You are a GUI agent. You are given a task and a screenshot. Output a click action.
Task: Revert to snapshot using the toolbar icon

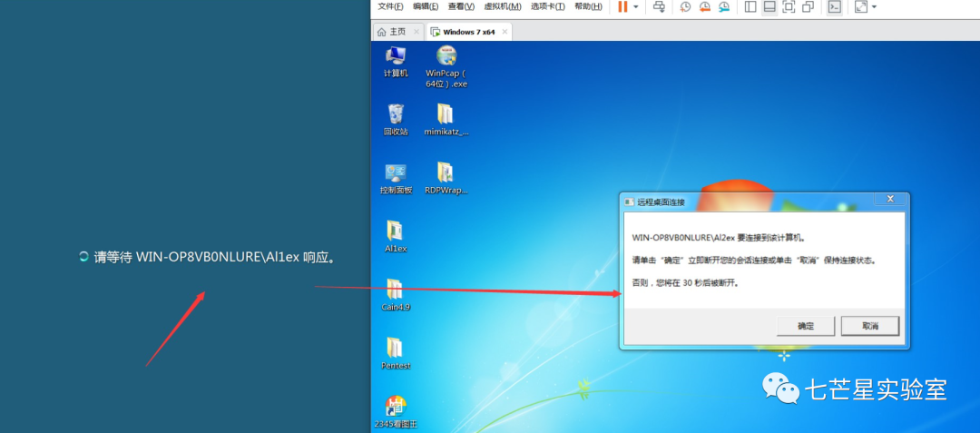pos(705,6)
